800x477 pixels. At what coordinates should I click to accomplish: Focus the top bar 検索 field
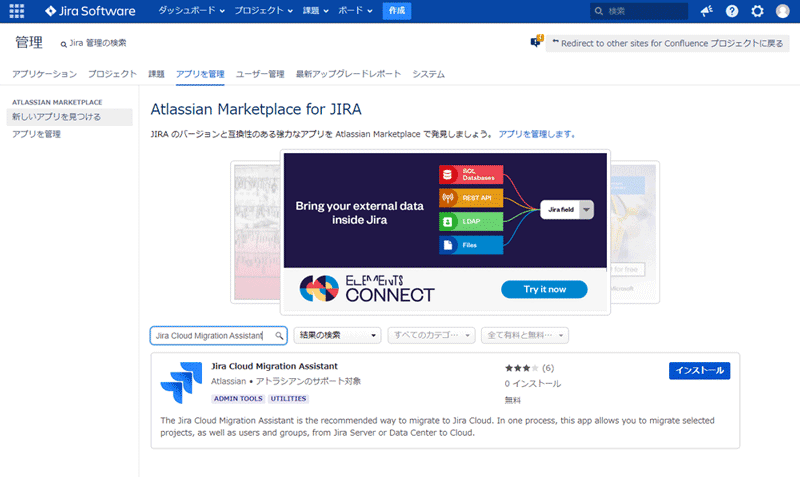coord(639,11)
